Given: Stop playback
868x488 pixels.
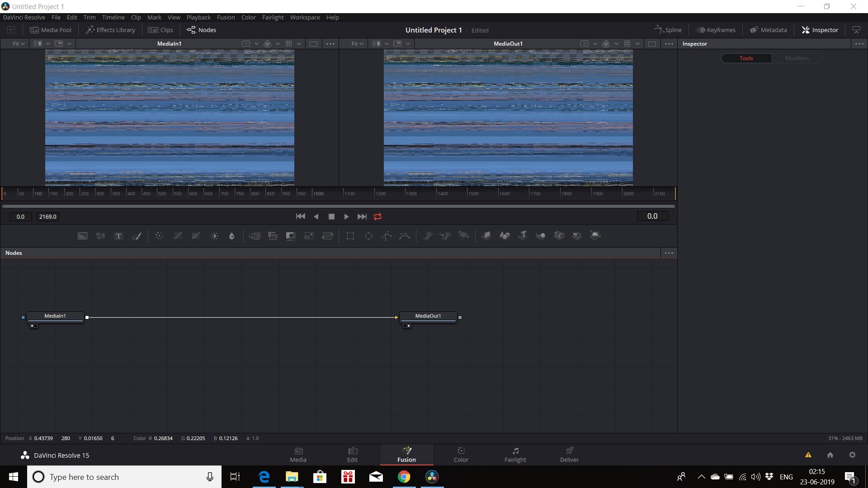Looking at the screenshot, I should click(x=331, y=216).
